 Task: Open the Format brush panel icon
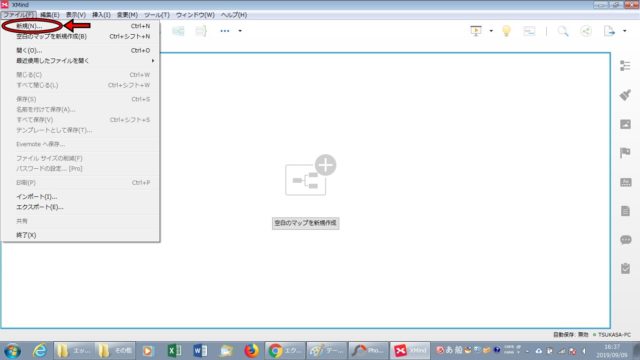(x=625, y=95)
